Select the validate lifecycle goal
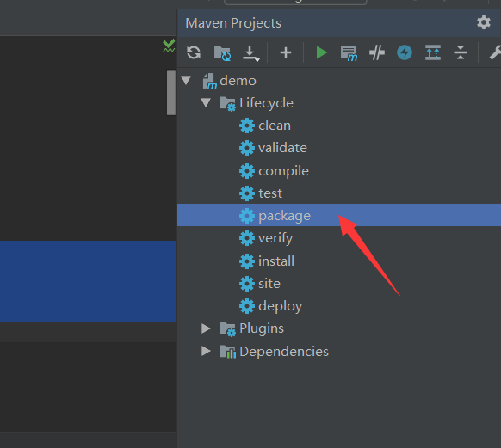 pyautogui.click(x=339, y=148)
